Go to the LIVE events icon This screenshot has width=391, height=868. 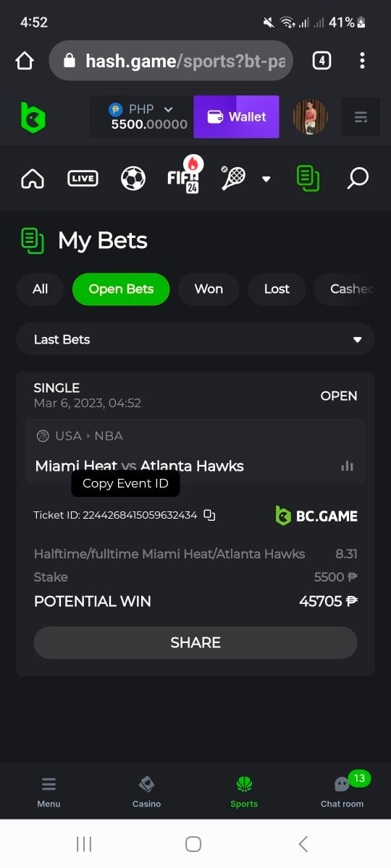83,178
